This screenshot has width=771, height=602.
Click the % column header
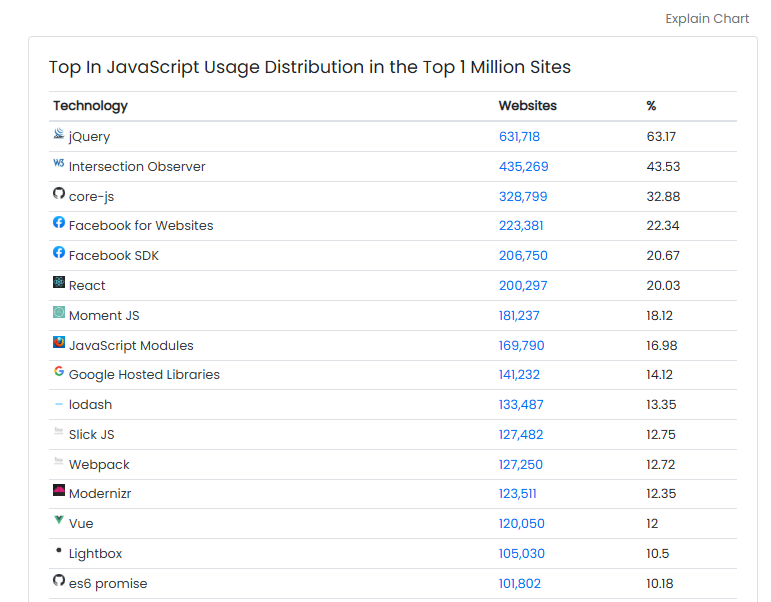coord(651,106)
